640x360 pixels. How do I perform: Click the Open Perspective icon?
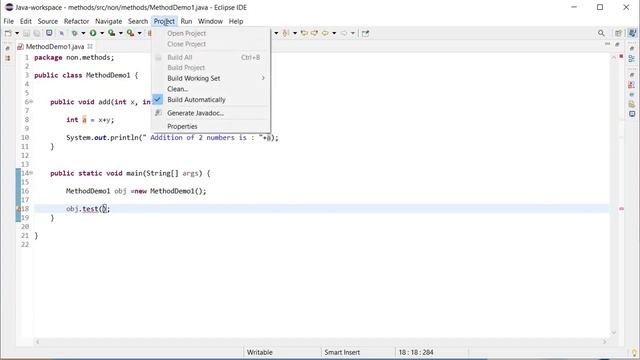click(x=618, y=33)
